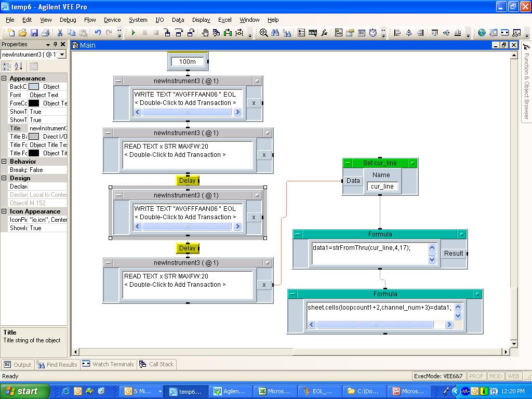Open the newInstrument3 object selector dropdown
Viewport: 532px width, 399px height.
(x=62, y=55)
